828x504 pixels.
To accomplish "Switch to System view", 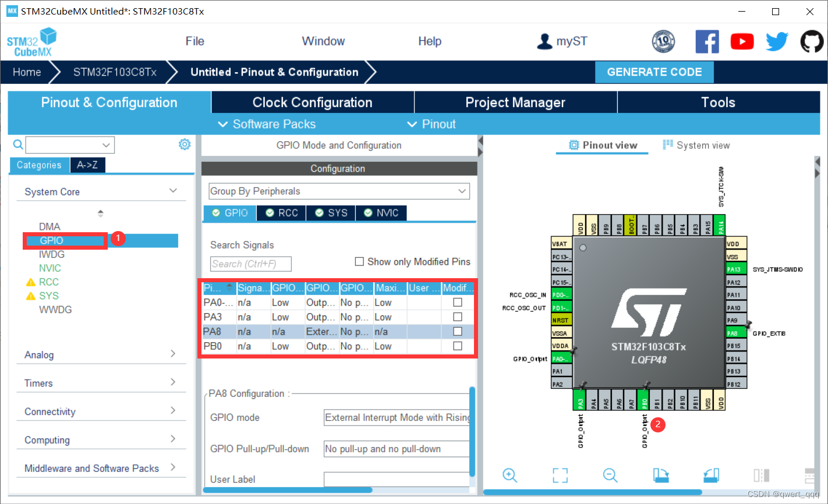I will tap(696, 145).
